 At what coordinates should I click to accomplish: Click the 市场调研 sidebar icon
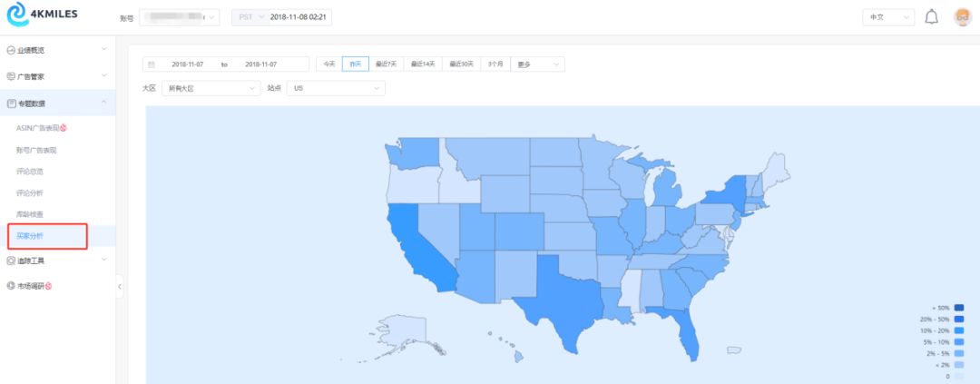click(11, 286)
